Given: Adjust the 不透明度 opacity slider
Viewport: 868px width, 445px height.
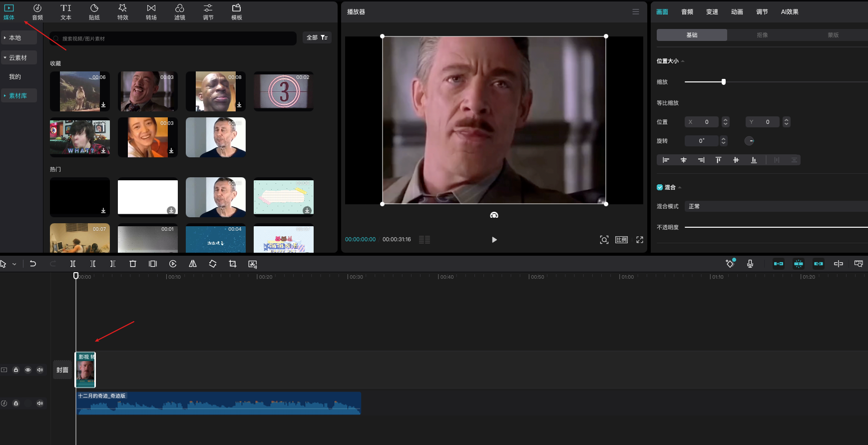Looking at the screenshot, I should point(776,227).
